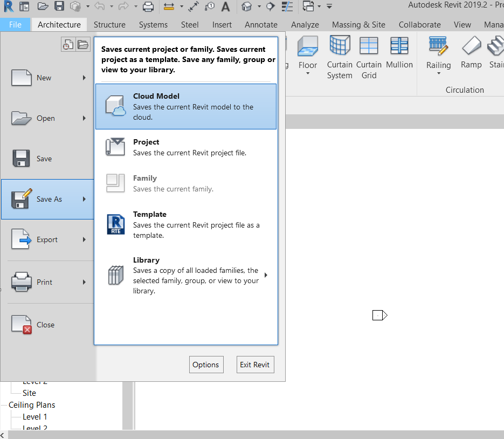Select the Ramp tool
Image resolution: width=504 pixels, height=439 pixels.
tap(471, 52)
